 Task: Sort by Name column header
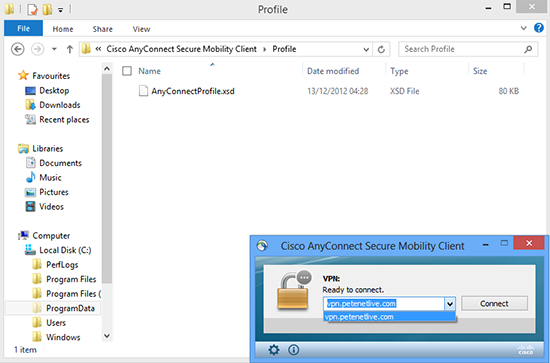(x=149, y=71)
